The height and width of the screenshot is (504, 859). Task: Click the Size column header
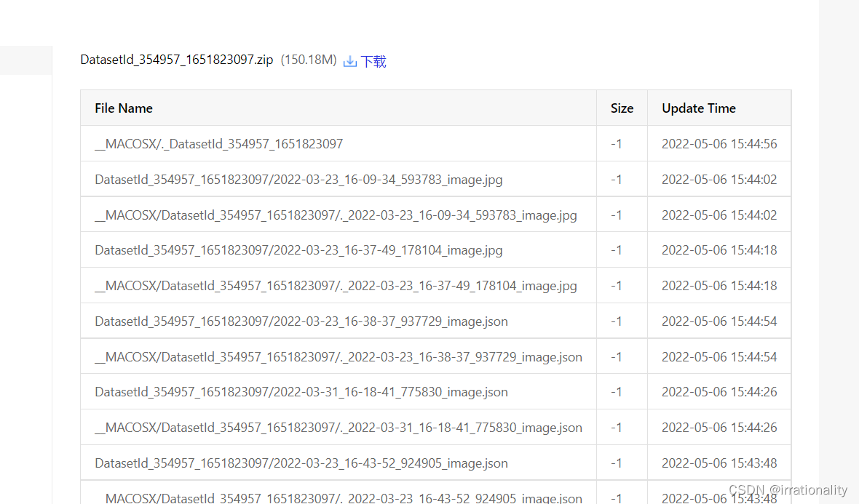(x=622, y=108)
